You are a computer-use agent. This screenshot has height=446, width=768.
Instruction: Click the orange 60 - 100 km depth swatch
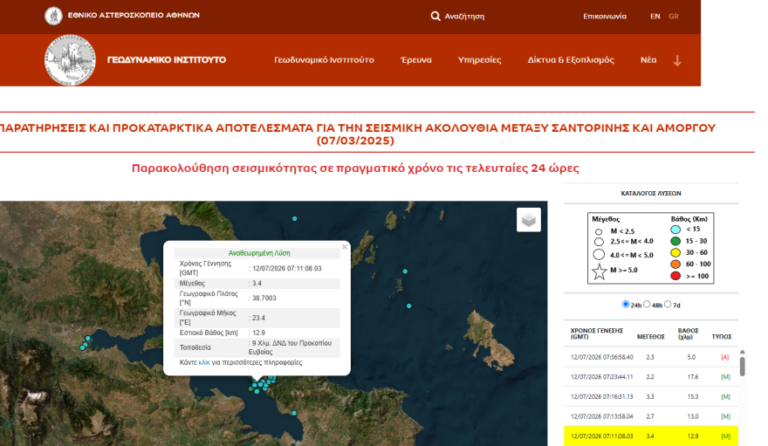click(675, 264)
